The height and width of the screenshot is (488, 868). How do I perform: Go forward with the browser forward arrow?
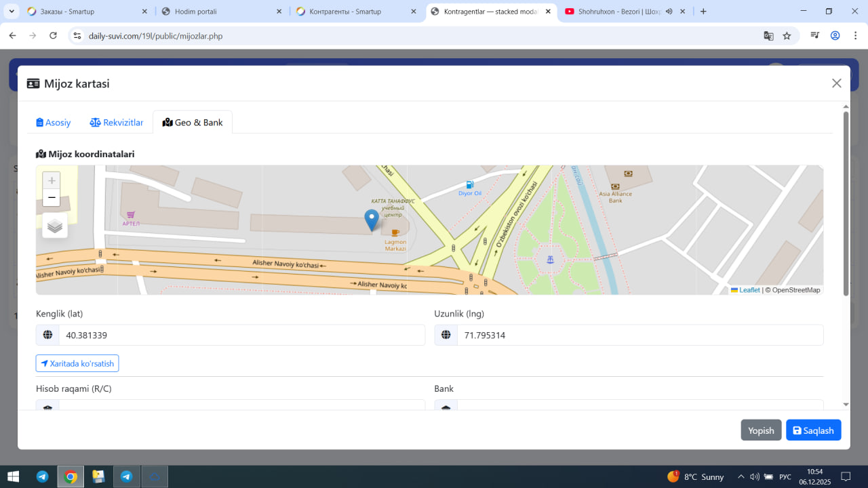(33, 36)
